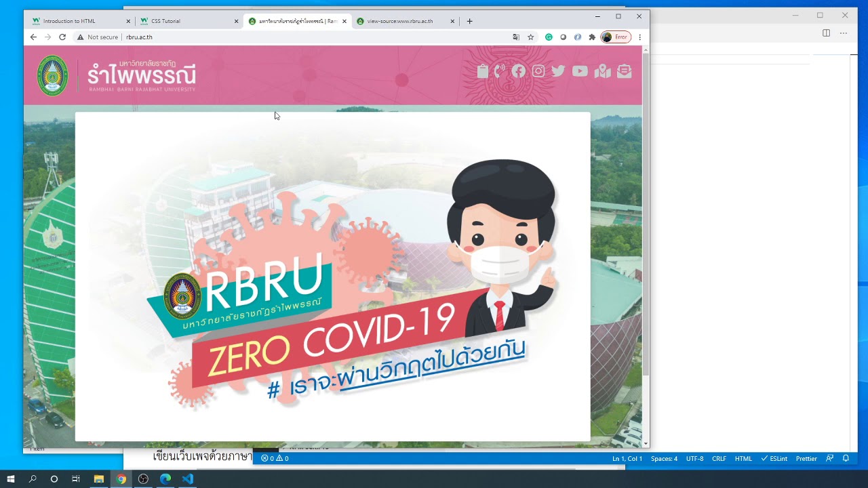Screen dimensions: 868x488
Task: Click the clipboard icon in the site header
Action: 482,71
